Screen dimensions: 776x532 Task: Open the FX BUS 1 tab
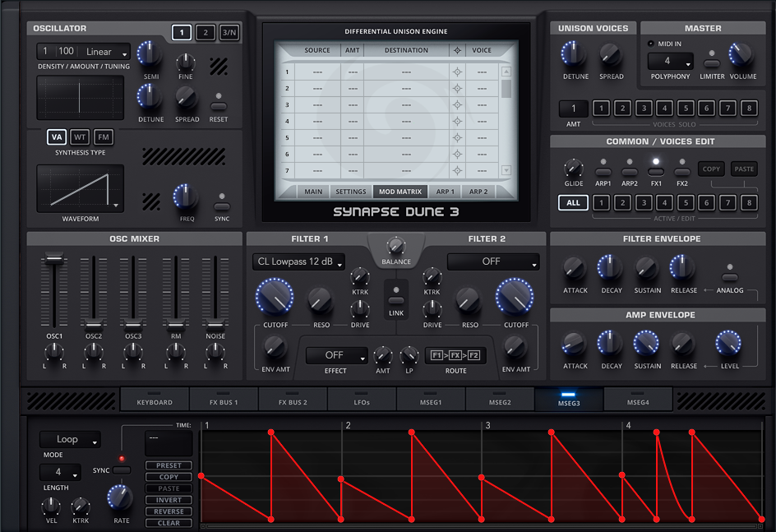224,400
